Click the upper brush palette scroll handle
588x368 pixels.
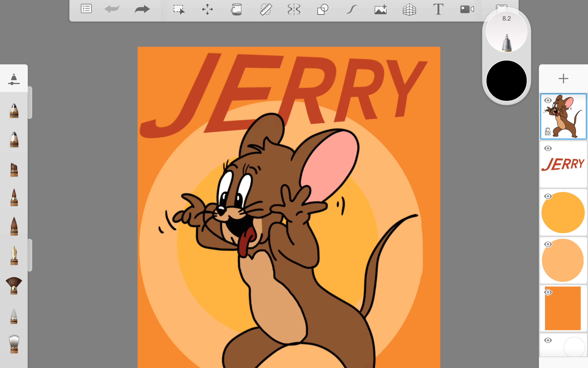point(30,102)
